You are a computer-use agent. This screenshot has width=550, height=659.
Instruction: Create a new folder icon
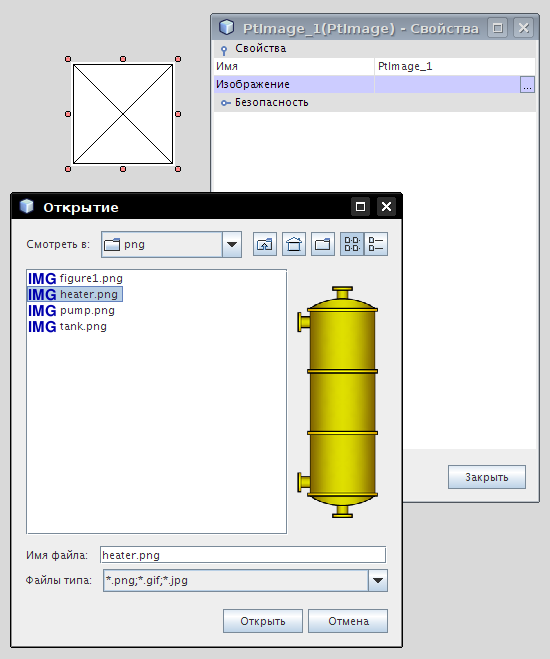pos(323,244)
